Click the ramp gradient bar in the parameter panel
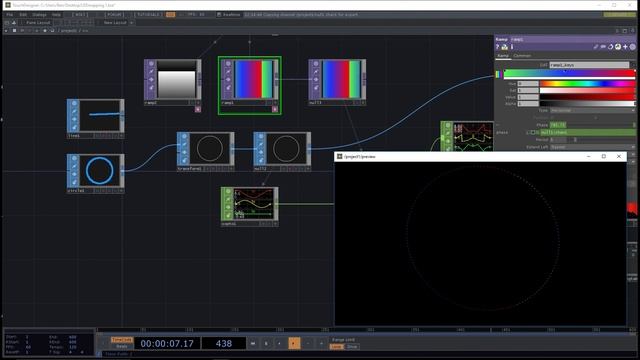This screenshot has height=360, width=640. (x=570, y=73)
